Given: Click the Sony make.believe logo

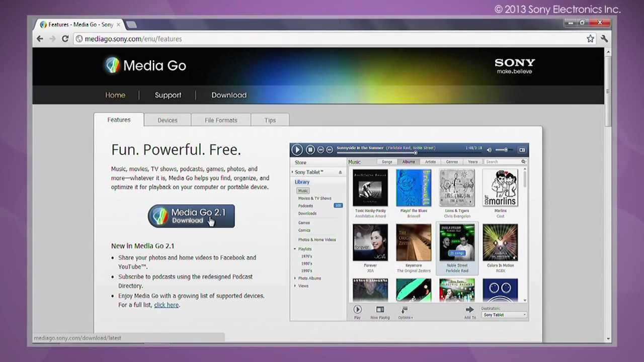Looking at the screenshot, I should click(x=515, y=66).
